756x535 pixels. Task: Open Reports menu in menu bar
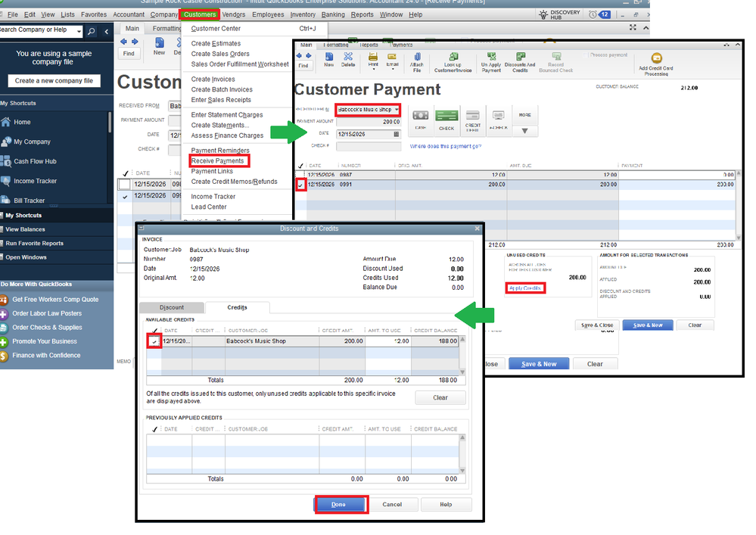[362, 14]
